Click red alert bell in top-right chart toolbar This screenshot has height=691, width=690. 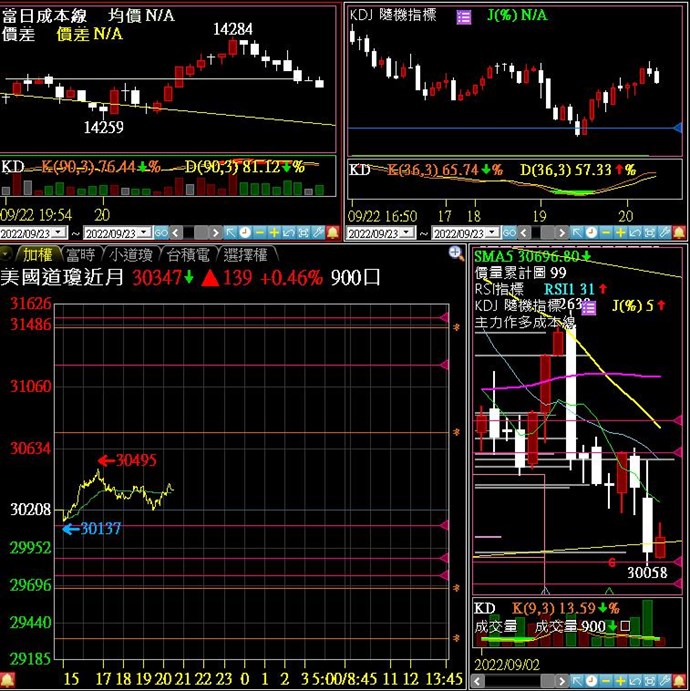coord(679,233)
